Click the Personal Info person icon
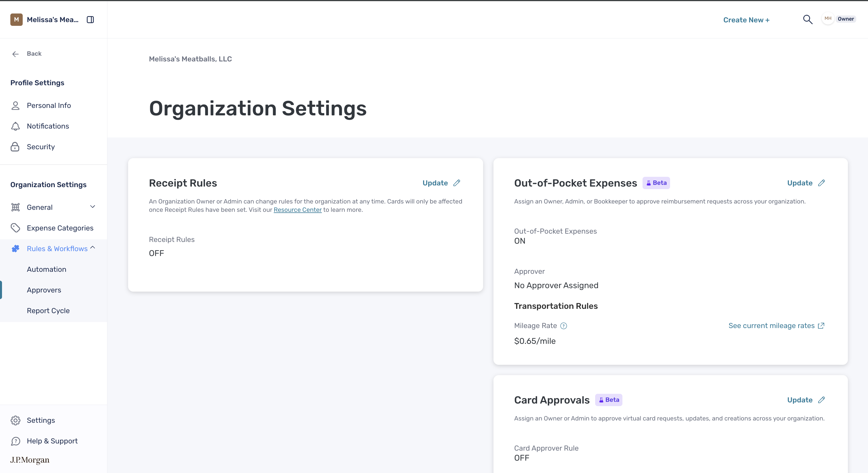The image size is (868, 473). [15, 106]
